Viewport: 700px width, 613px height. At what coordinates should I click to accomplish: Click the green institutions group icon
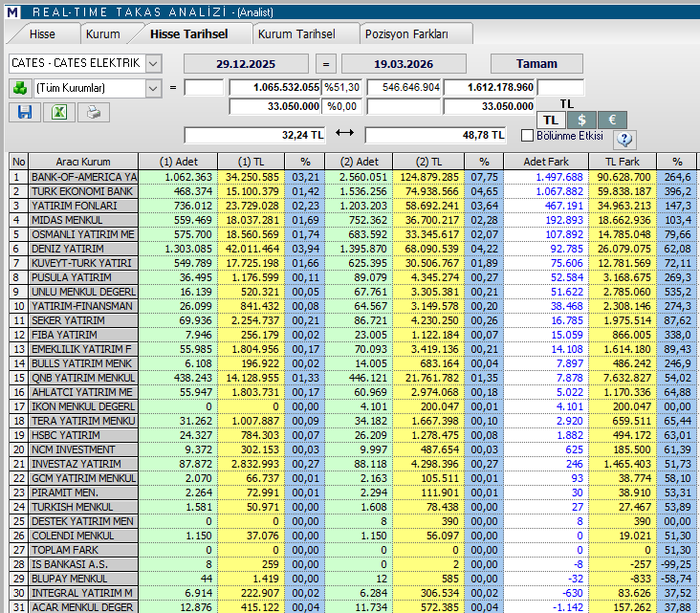pyautogui.click(x=20, y=88)
